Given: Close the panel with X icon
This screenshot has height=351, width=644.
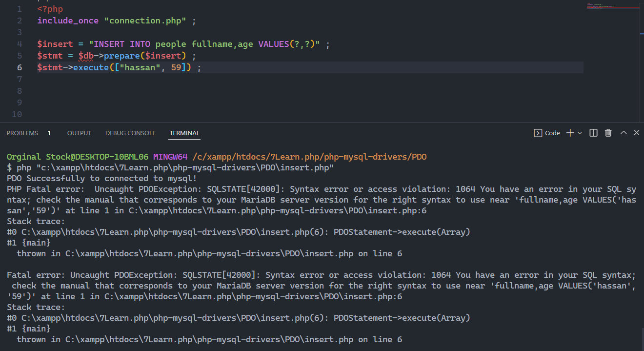Looking at the screenshot, I should tap(636, 133).
